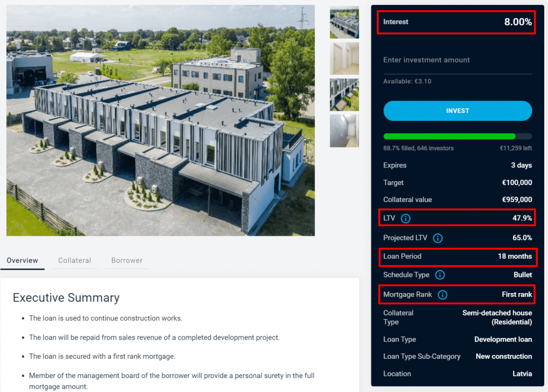This screenshot has height=392, width=548.
Task: Click the '€11,259 left' text
Action: point(516,148)
